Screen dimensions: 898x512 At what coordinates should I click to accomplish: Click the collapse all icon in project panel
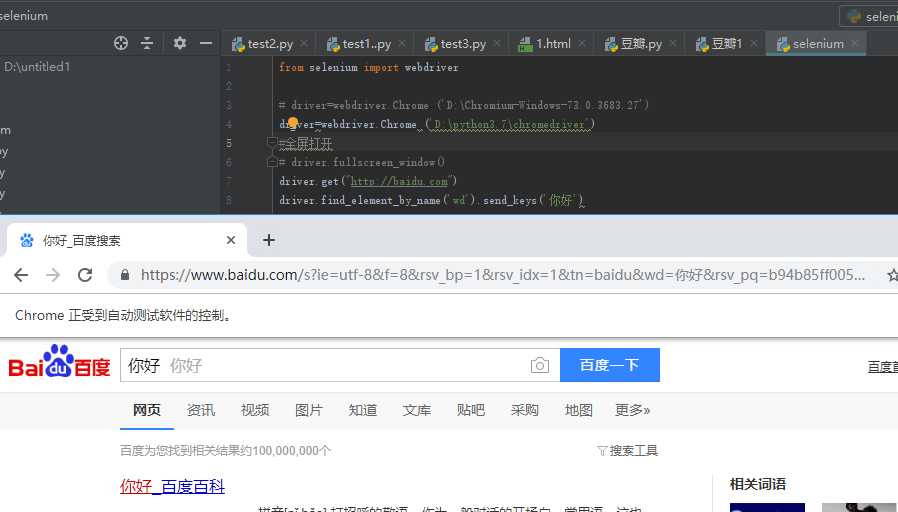(147, 43)
